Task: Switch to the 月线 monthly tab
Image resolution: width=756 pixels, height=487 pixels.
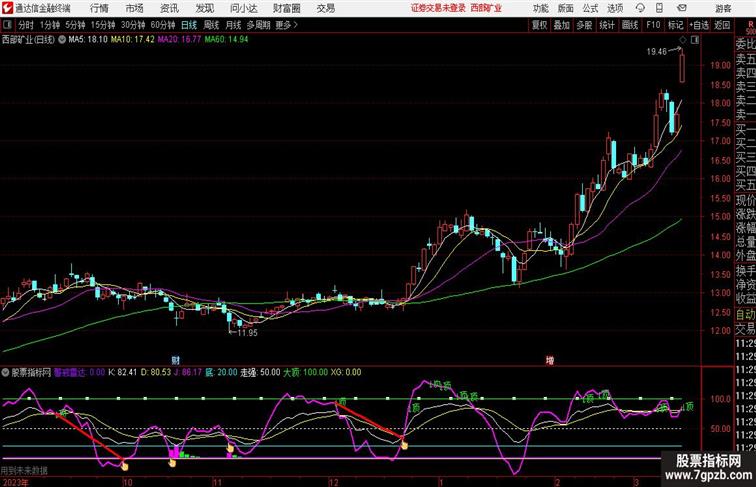Action: [233, 25]
